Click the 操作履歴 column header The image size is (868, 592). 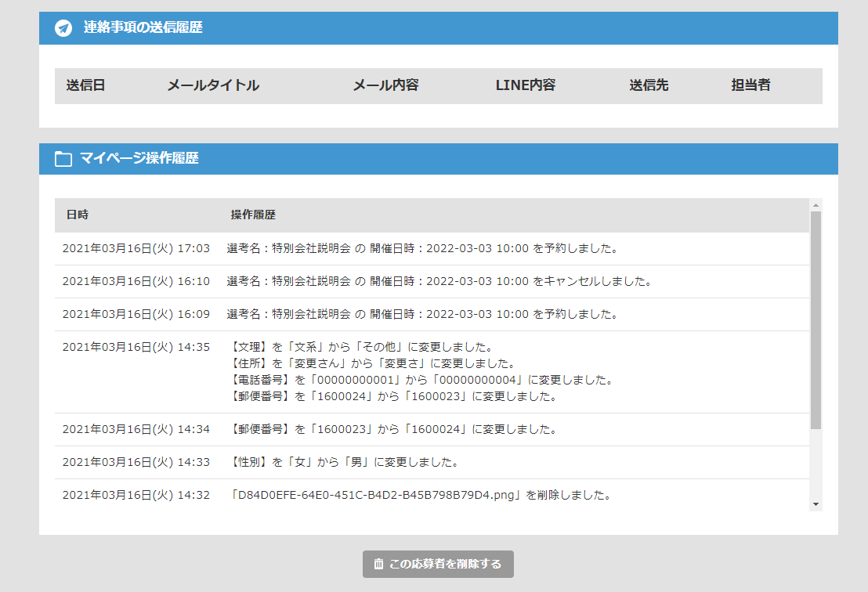[253, 215]
